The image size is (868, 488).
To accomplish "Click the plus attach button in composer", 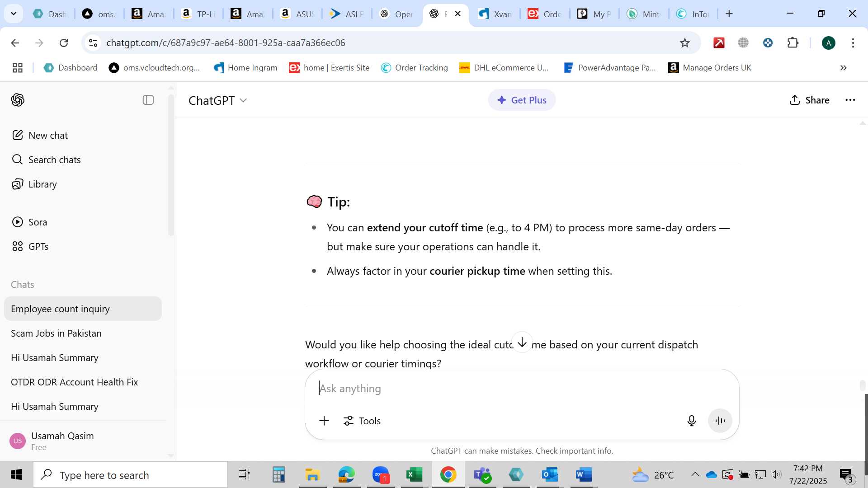I will pyautogui.click(x=324, y=421).
